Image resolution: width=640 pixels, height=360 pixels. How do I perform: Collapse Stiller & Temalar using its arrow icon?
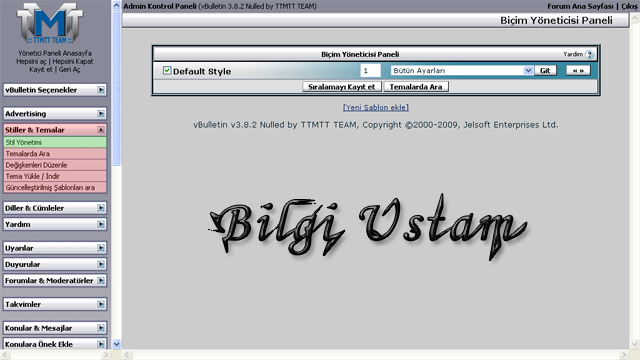101,130
